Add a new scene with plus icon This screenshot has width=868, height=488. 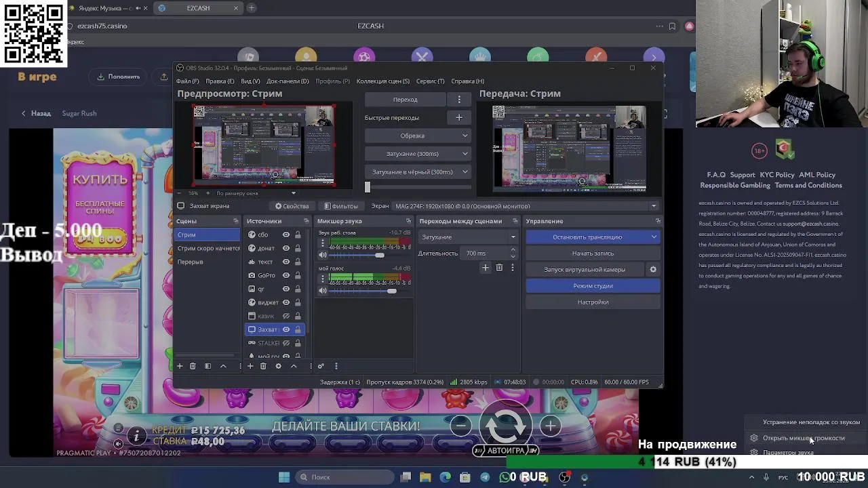(180, 366)
